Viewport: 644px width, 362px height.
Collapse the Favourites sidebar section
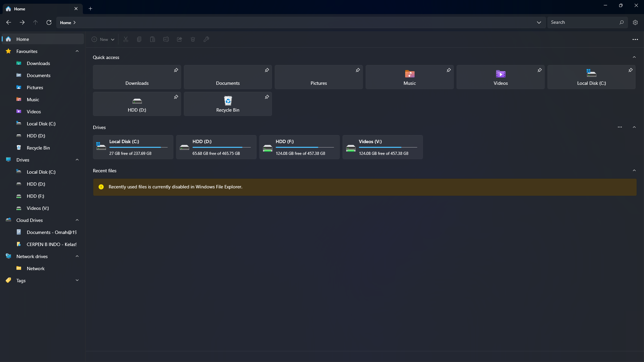77,51
